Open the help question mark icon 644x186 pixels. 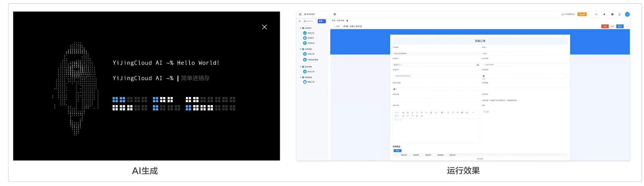(612, 14)
